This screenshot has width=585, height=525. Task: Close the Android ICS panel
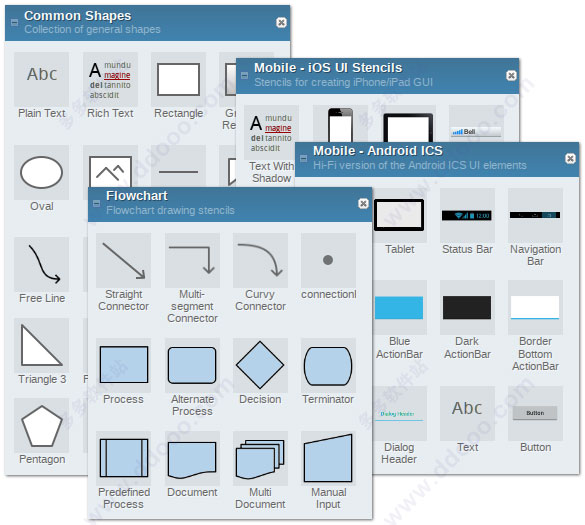pos(570,159)
